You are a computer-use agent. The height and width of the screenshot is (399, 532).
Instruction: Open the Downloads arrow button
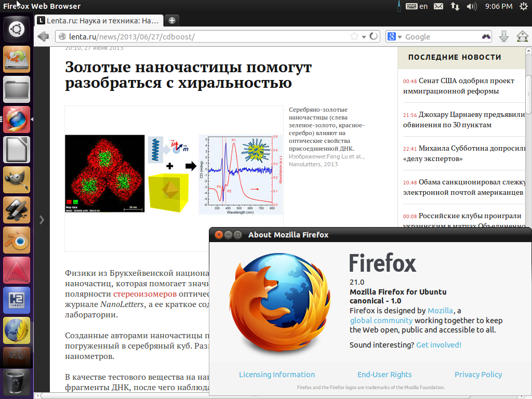(x=504, y=36)
